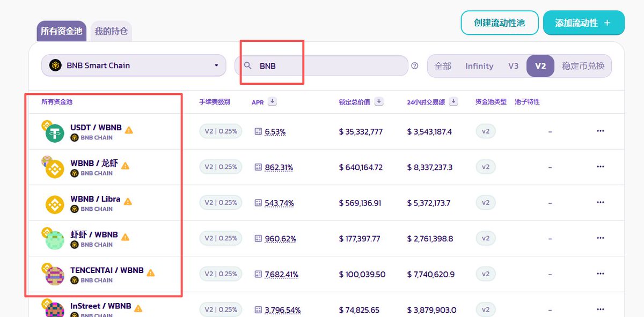Screen dimensions: 644x317
Task: Click the BNB chain logo in network selector
Action: pyautogui.click(x=55, y=65)
